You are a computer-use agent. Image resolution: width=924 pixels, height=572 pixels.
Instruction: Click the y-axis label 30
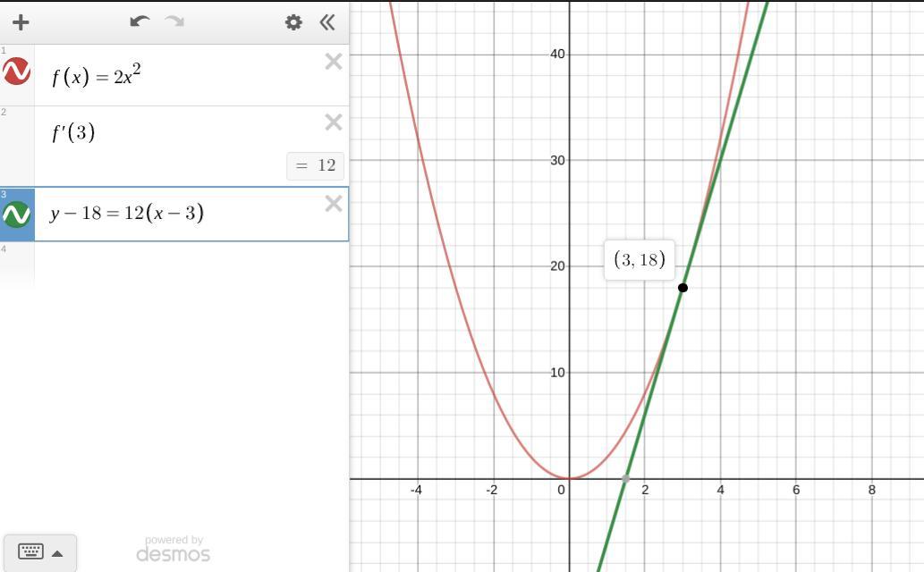tap(557, 160)
